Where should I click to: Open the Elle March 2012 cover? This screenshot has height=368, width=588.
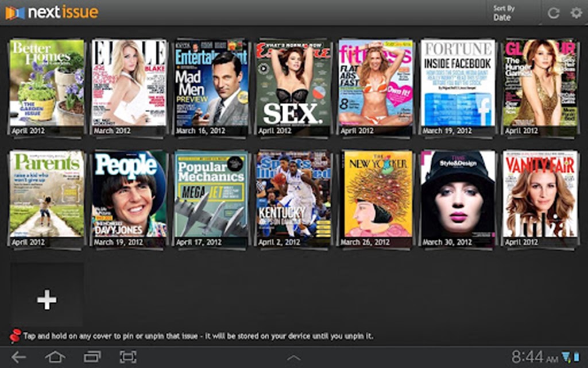[129, 83]
